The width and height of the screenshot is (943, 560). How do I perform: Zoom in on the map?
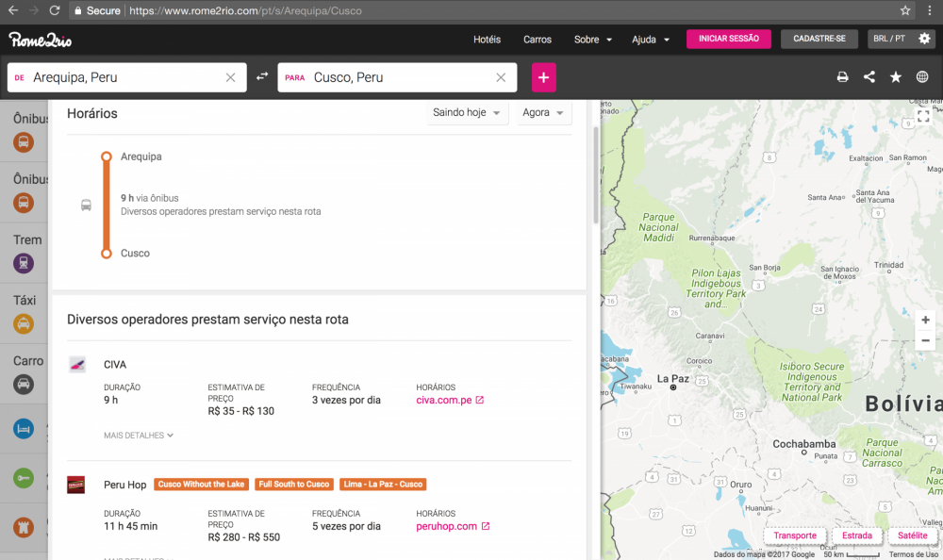(925, 321)
